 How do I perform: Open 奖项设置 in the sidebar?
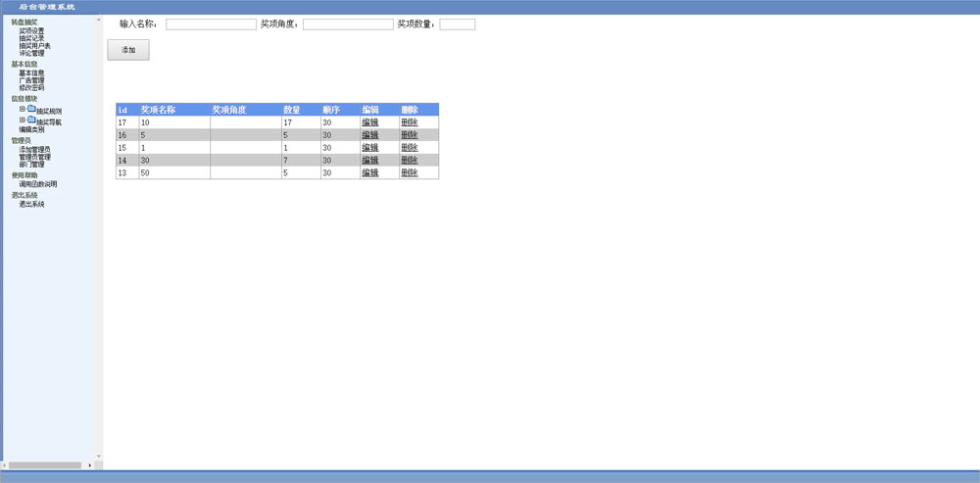point(31,30)
